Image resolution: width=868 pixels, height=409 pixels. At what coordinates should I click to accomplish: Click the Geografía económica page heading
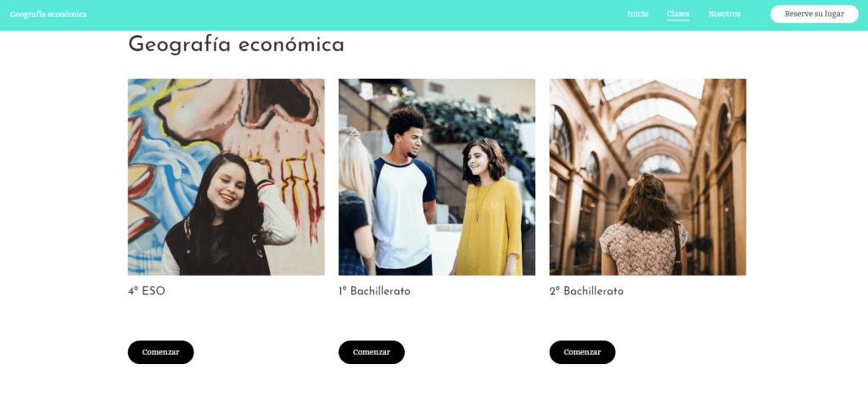click(237, 45)
